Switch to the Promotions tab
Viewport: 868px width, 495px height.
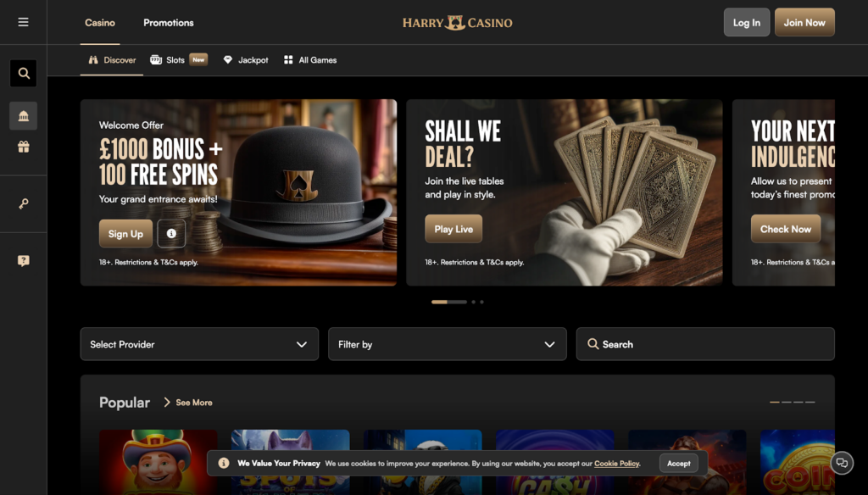point(169,23)
